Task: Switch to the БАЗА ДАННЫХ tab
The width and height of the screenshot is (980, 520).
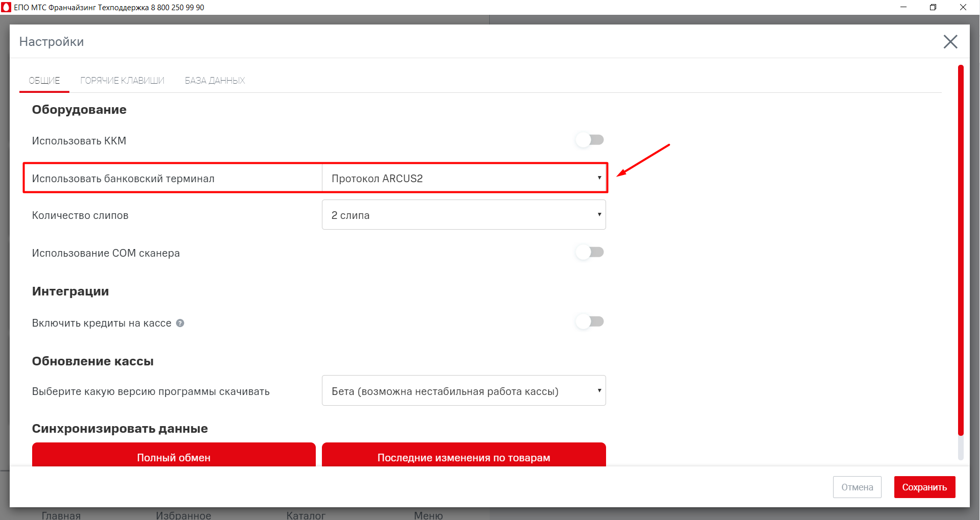Action: coord(215,81)
